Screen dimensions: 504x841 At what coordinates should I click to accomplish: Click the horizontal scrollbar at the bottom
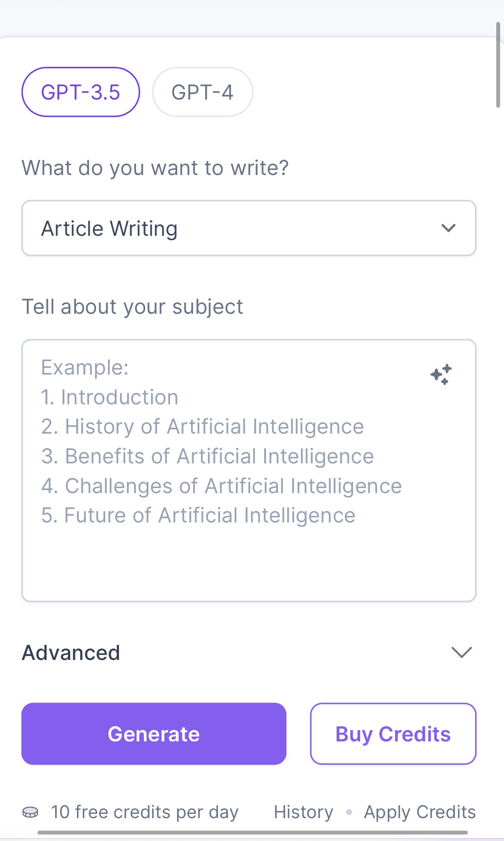[x=252, y=832]
